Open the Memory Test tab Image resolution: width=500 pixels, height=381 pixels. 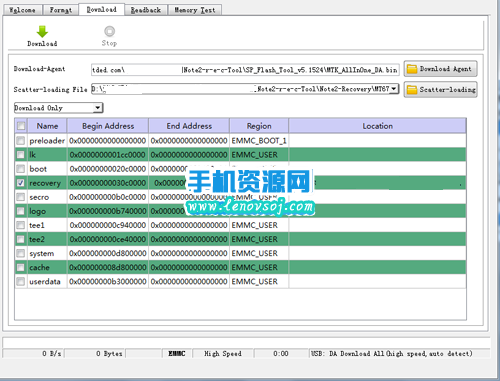point(195,10)
